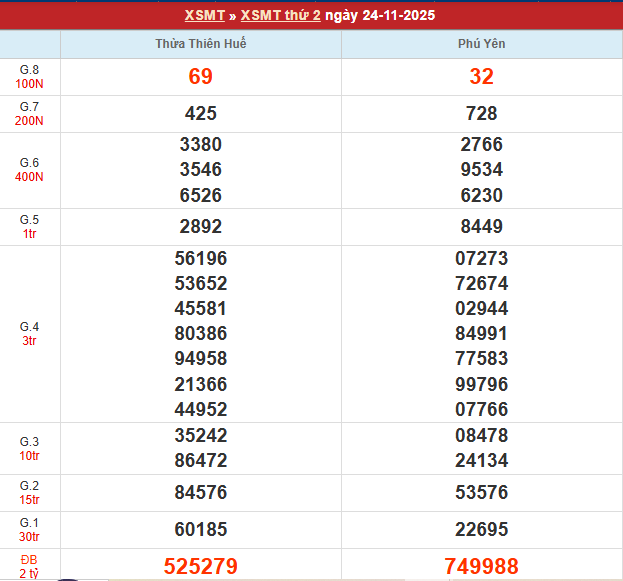Select the number 6230
This screenshot has width=623, height=581.
tap(482, 195)
